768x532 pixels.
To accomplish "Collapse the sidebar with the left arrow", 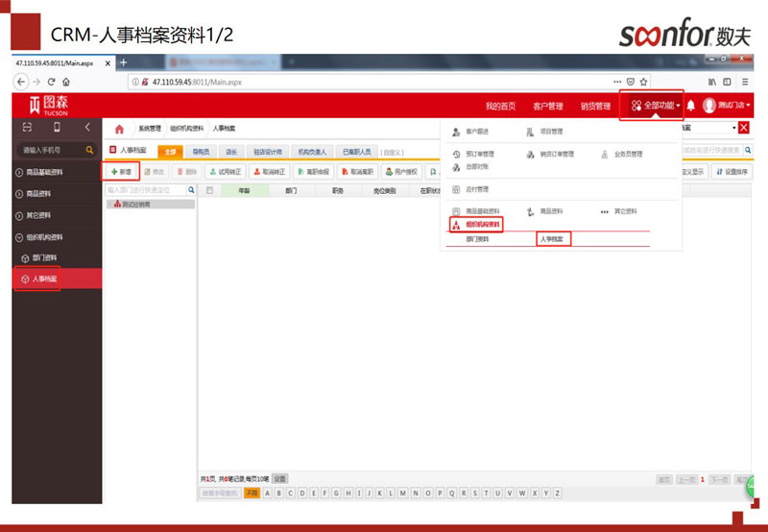I will pos(87,128).
